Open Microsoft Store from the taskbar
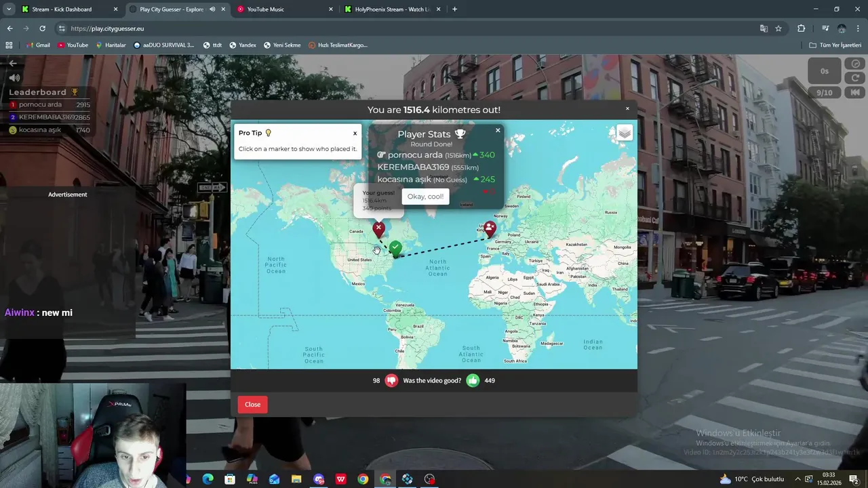The width and height of the screenshot is (868, 488). pyautogui.click(x=230, y=479)
